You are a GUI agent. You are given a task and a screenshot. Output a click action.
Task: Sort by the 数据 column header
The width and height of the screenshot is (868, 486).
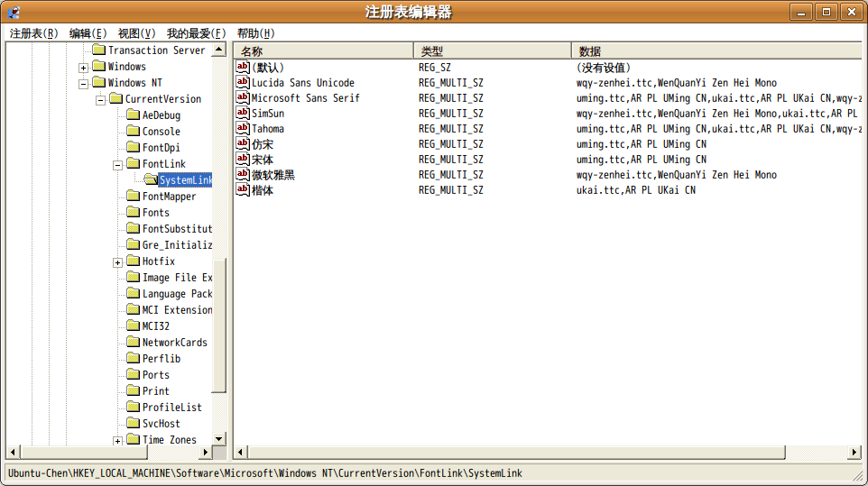point(716,50)
